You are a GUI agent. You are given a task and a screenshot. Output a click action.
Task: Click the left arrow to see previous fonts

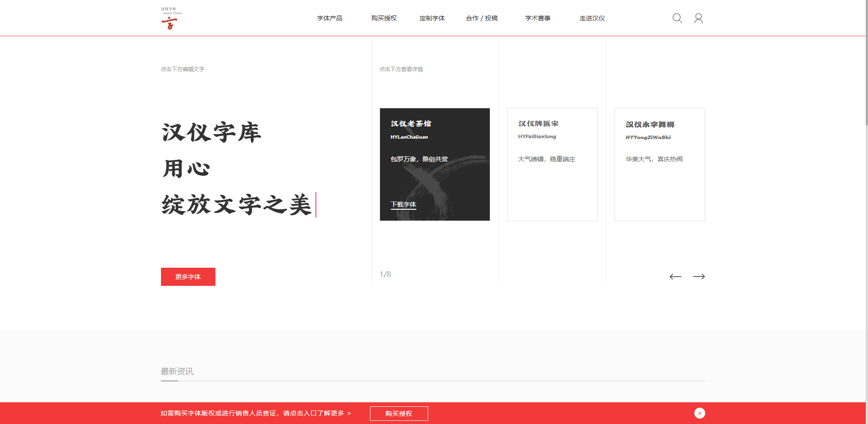tap(675, 276)
